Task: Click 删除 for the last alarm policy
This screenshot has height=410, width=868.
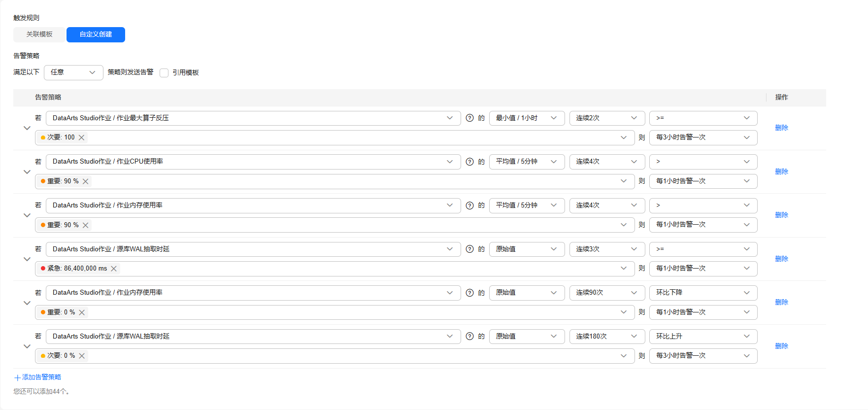Action: click(781, 346)
